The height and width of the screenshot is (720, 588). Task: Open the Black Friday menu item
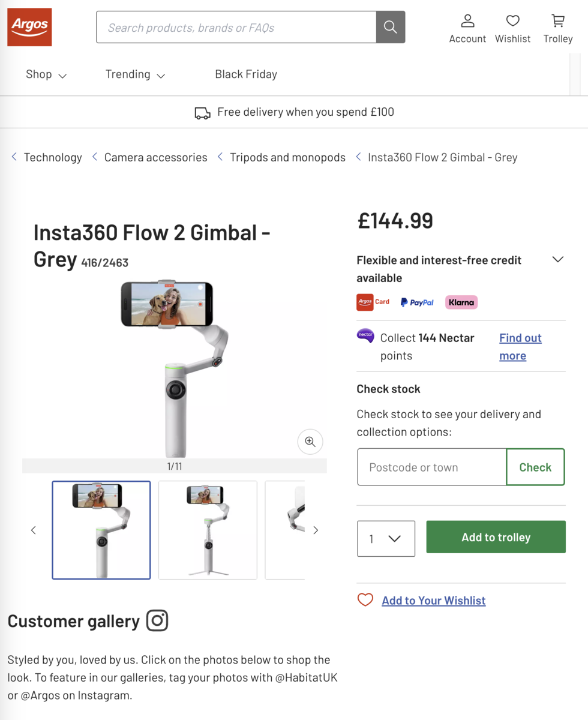click(246, 74)
